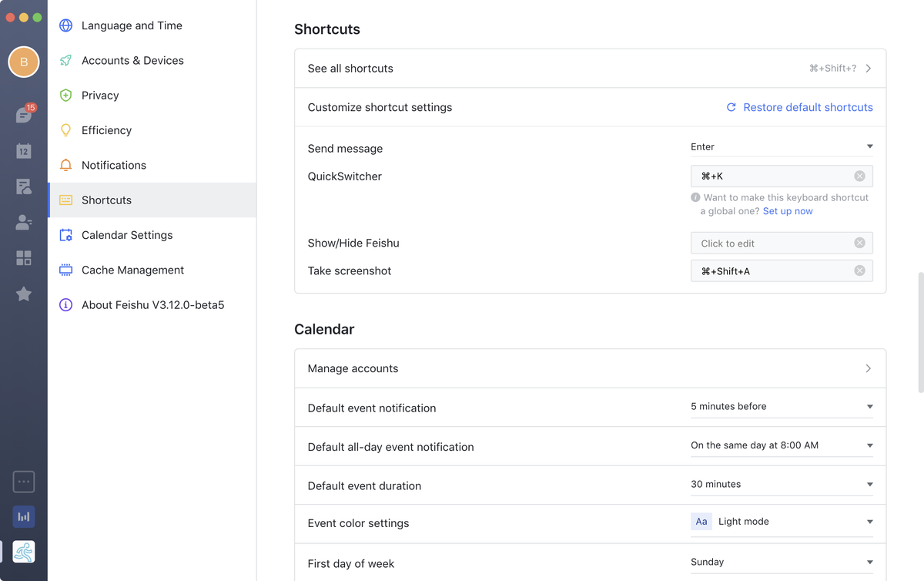Open the More ellipsis icon in the sidebar
Screen dimensions: 924x581
(x=24, y=482)
